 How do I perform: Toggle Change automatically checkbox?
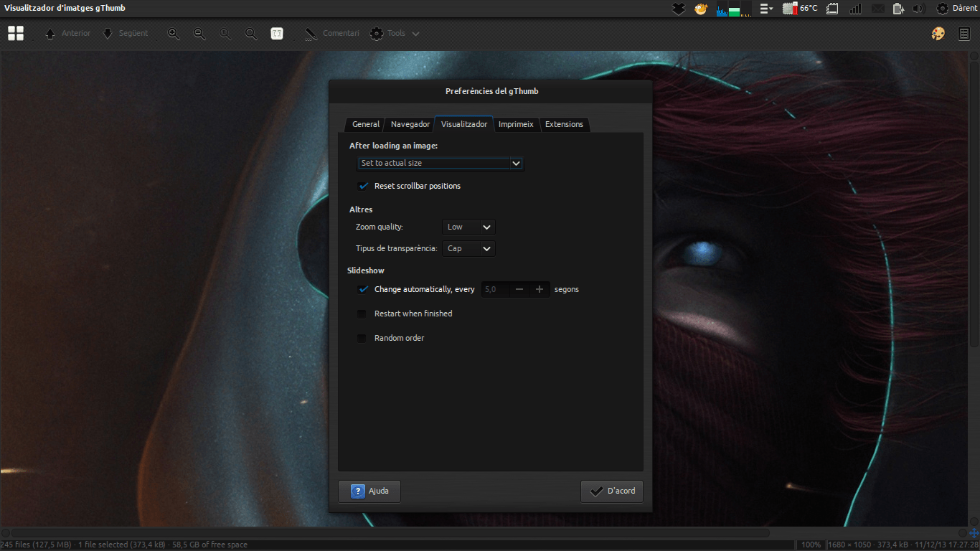(363, 289)
